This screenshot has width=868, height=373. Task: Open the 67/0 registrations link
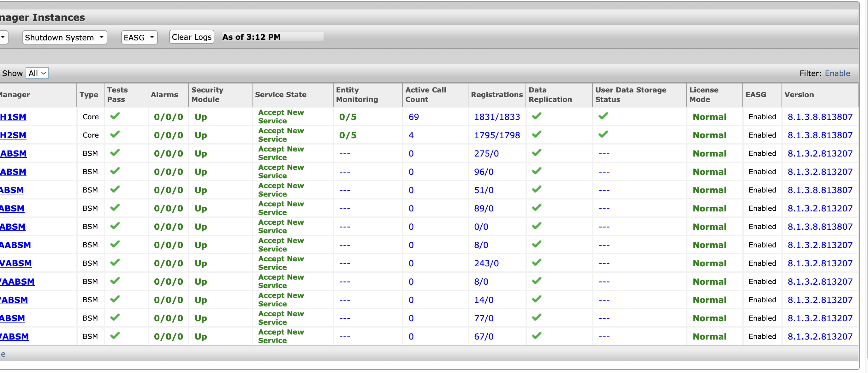pos(484,337)
